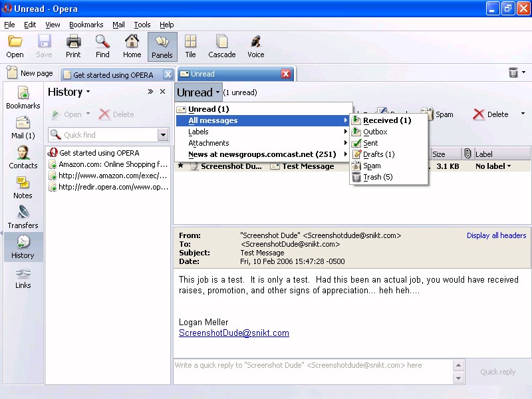
Task: Select Received (1) from the submenu
Action: [x=387, y=120]
